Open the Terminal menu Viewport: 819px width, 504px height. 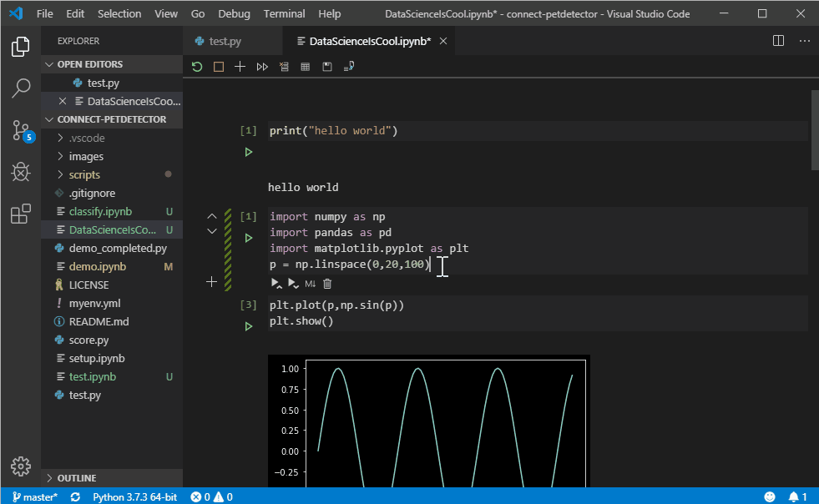coord(284,13)
